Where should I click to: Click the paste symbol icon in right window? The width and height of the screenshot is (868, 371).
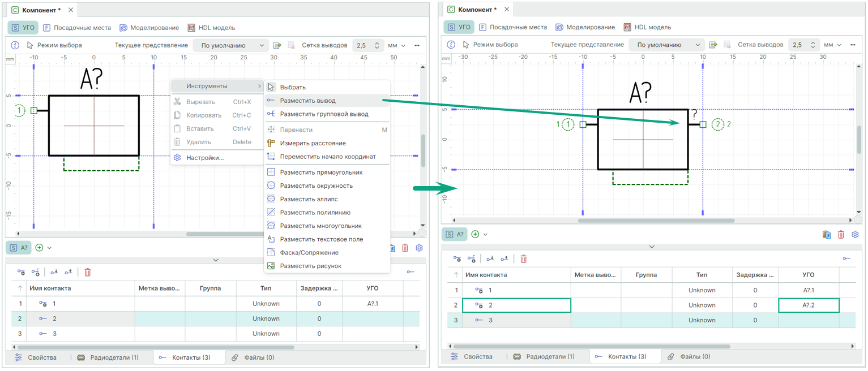[827, 234]
